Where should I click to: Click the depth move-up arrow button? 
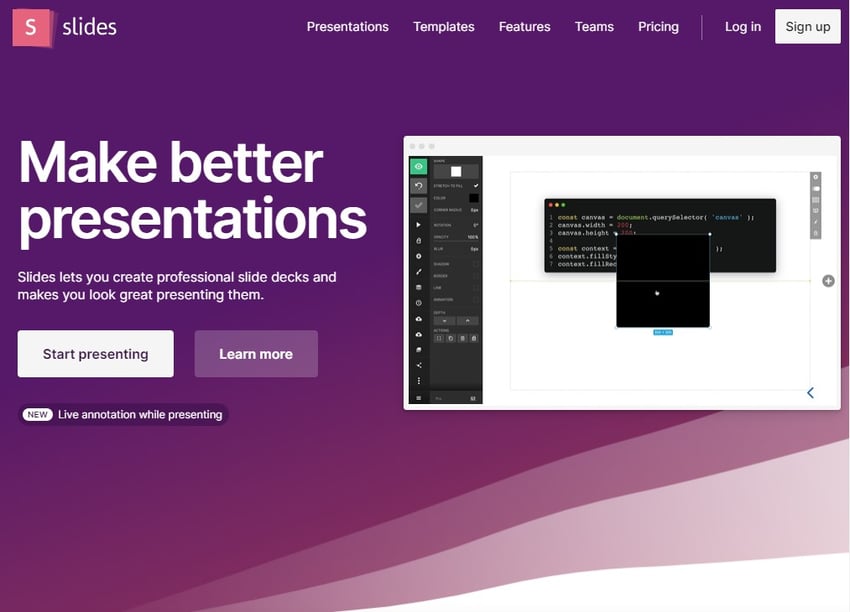pyautogui.click(x=469, y=320)
